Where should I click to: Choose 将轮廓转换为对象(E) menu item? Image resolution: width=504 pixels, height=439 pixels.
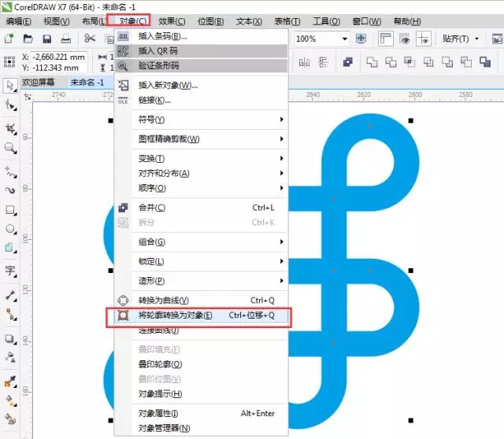coord(202,315)
